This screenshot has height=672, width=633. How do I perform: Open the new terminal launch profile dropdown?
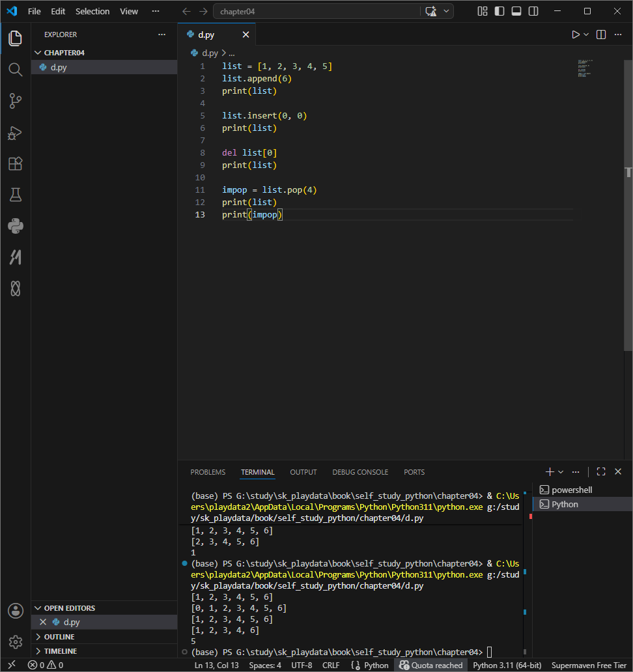tap(561, 472)
